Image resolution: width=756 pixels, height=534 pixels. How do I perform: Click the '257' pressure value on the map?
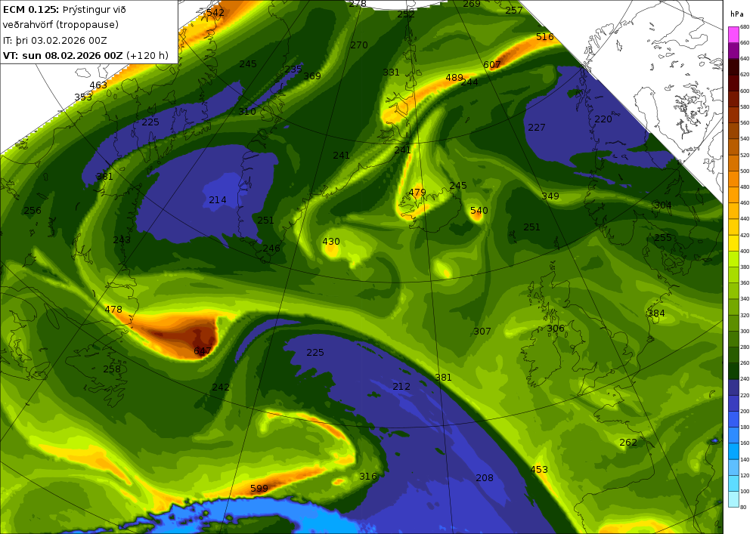pos(514,10)
